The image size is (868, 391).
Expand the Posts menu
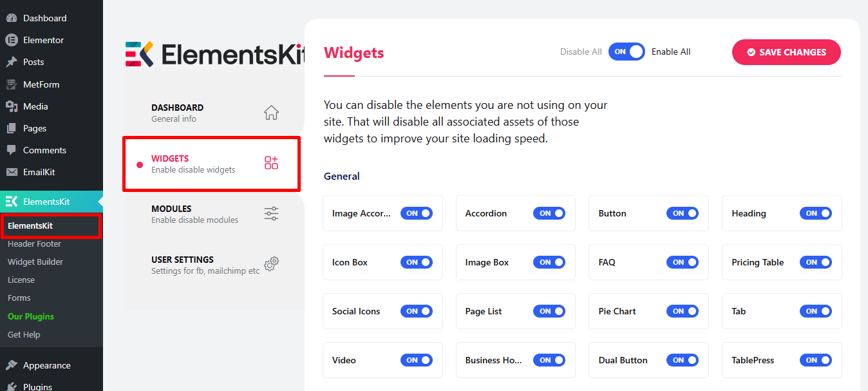click(x=32, y=62)
